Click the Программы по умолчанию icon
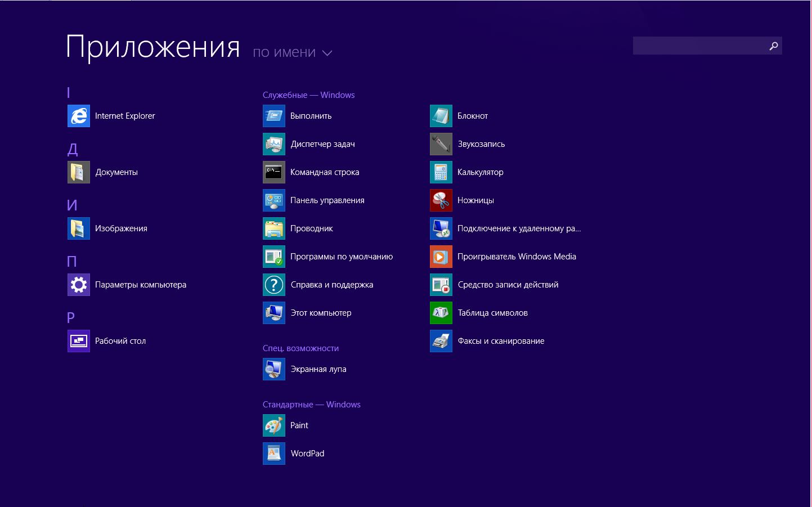The image size is (812, 507). (x=274, y=257)
